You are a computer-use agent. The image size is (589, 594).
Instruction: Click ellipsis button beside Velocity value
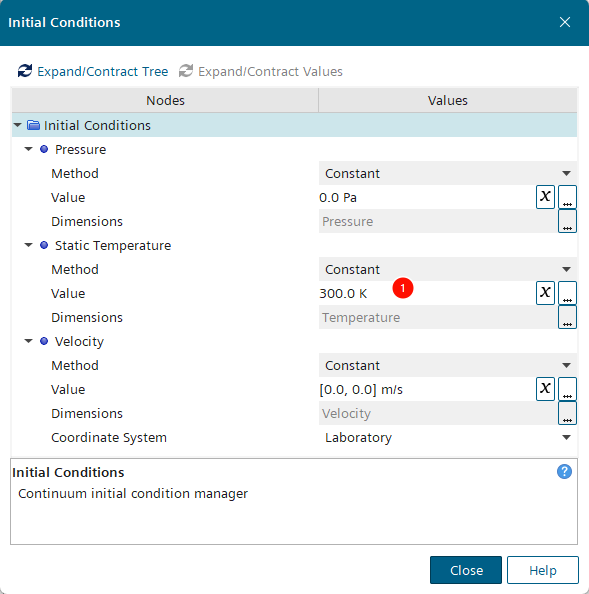click(567, 389)
